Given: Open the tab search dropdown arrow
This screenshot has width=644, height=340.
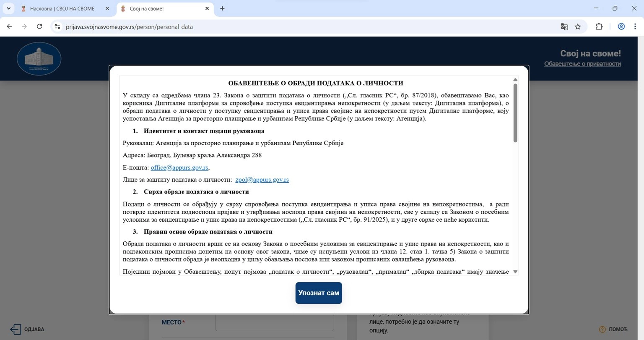Looking at the screenshot, I should click(x=8, y=8).
